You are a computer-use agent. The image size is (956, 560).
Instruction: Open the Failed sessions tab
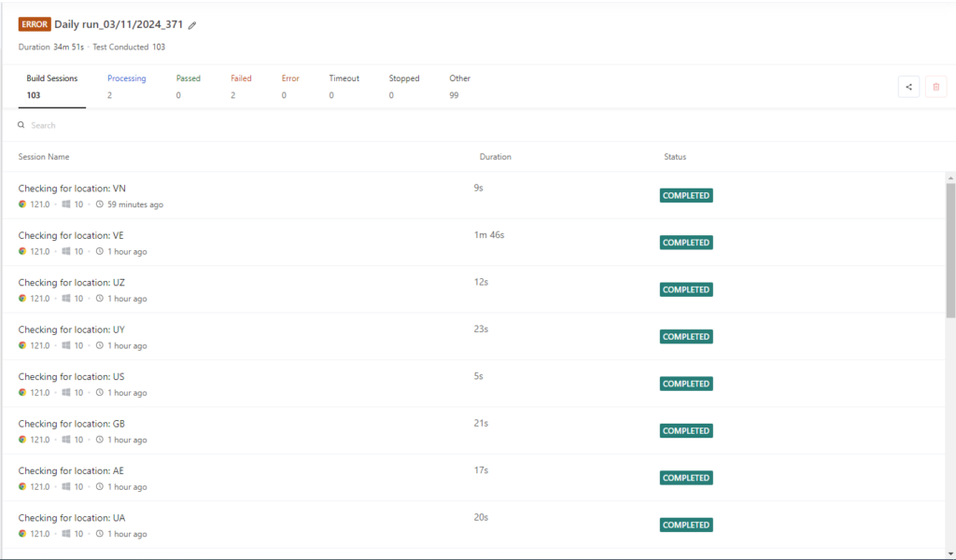[x=241, y=86]
